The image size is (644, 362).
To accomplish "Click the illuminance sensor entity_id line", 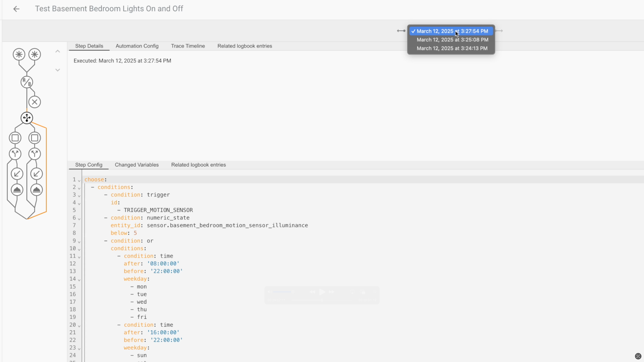I will [x=209, y=225].
